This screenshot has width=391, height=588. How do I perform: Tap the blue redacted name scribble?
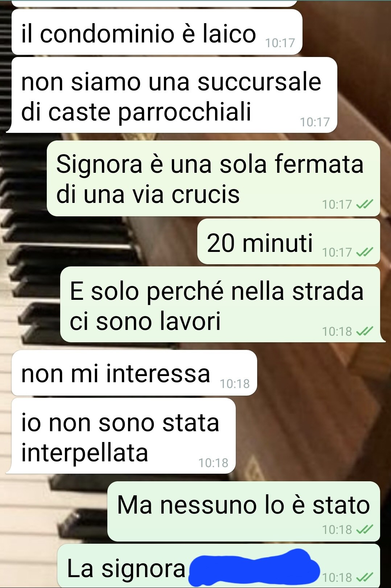coord(254,567)
